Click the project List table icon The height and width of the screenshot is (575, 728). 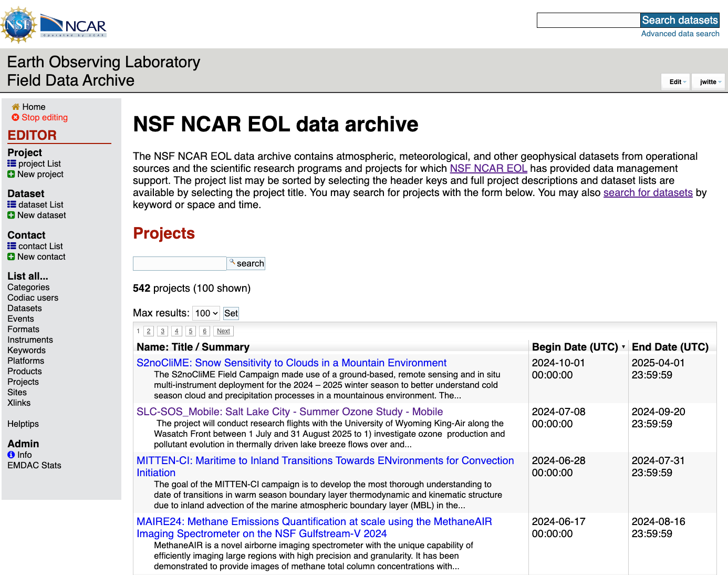(12, 163)
